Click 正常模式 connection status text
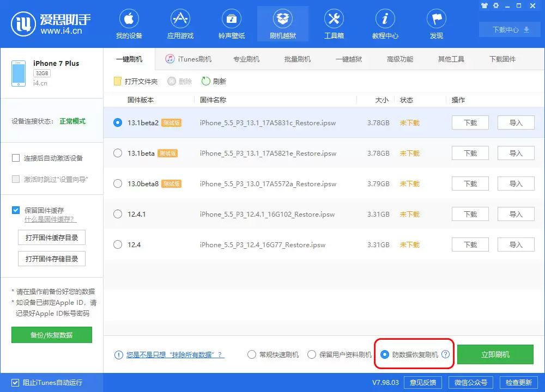This screenshot has width=545, height=392. pos(72,121)
